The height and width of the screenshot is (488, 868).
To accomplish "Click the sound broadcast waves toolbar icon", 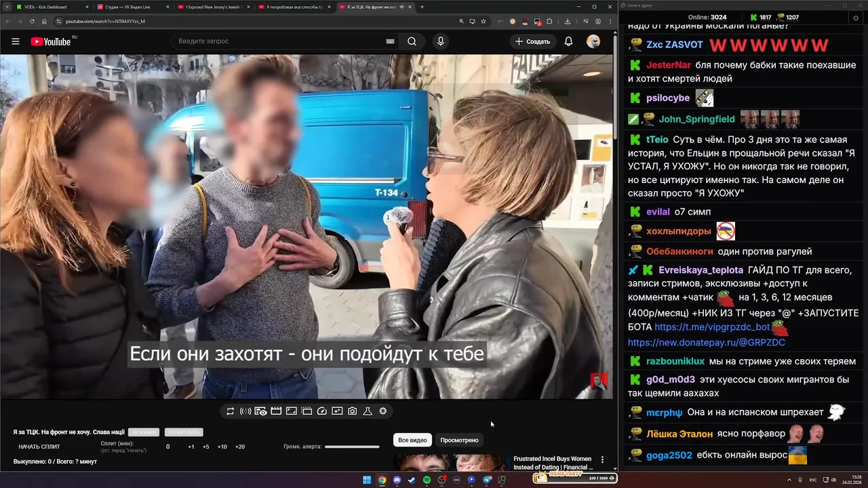I will (x=245, y=411).
